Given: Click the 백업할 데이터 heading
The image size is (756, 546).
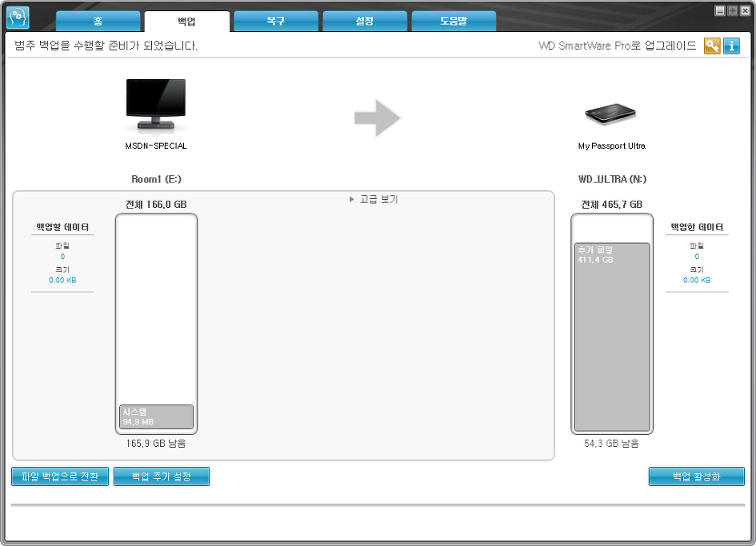Looking at the screenshot, I should tap(62, 227).
